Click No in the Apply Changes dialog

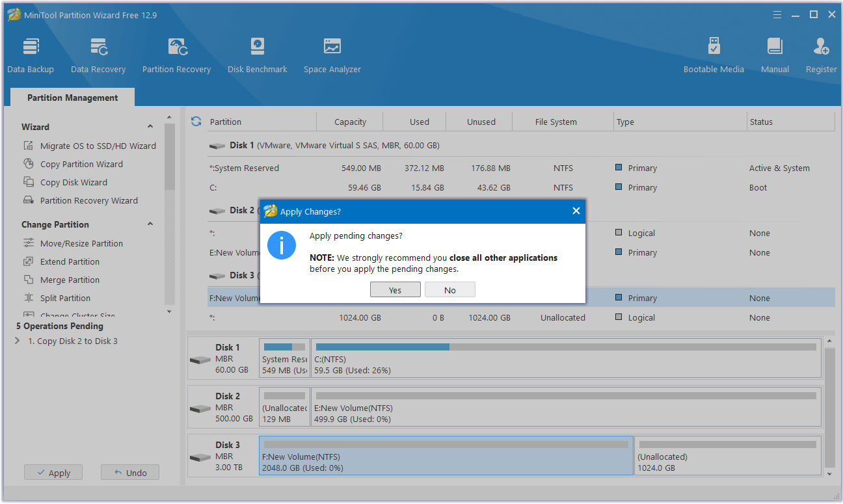tap(450, 290)
